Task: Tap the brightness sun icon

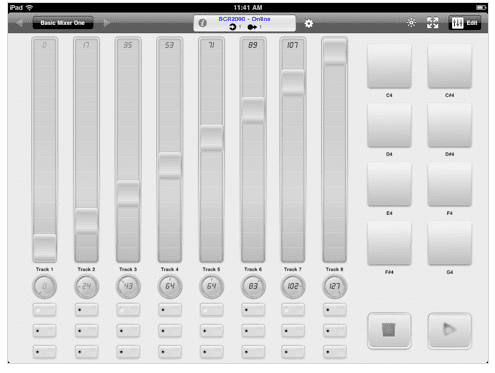Action: (411, 23)
